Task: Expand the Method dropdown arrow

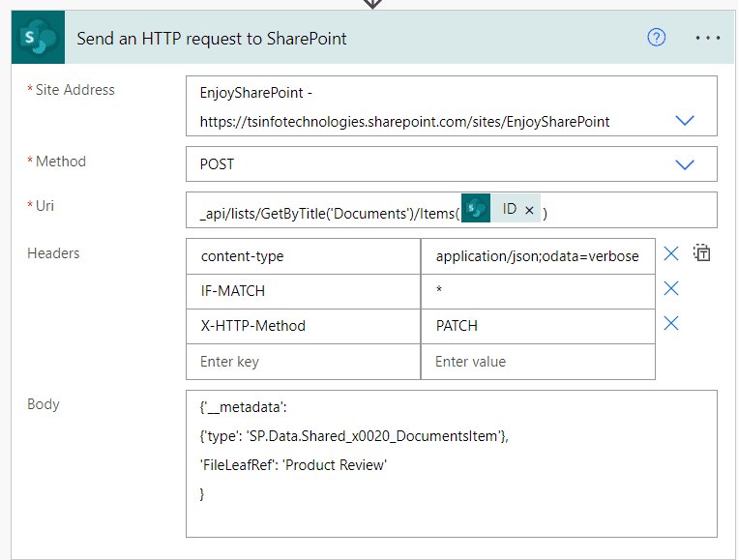Action: [685, 164]
